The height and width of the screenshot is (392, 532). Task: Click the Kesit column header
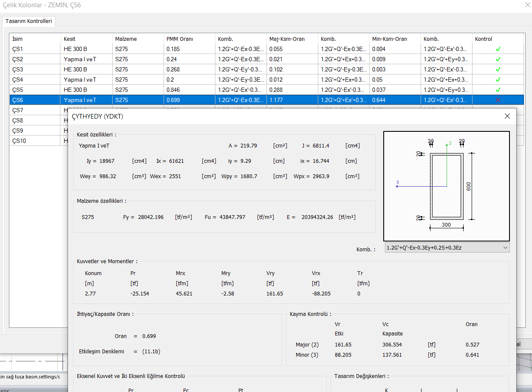(87, 39)
